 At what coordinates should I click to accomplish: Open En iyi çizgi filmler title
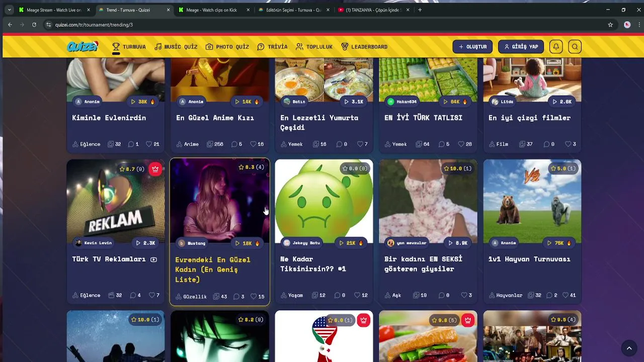529,118
